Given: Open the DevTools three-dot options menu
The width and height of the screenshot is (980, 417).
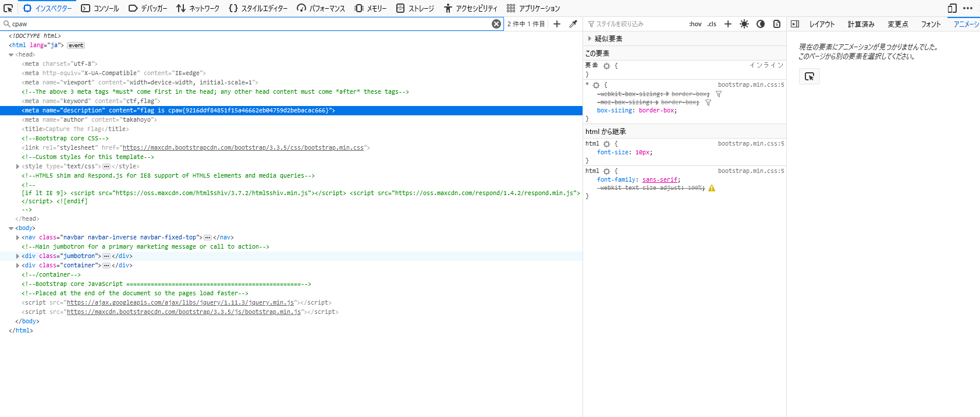Looking at the screenshot, I should pos(968,8).
